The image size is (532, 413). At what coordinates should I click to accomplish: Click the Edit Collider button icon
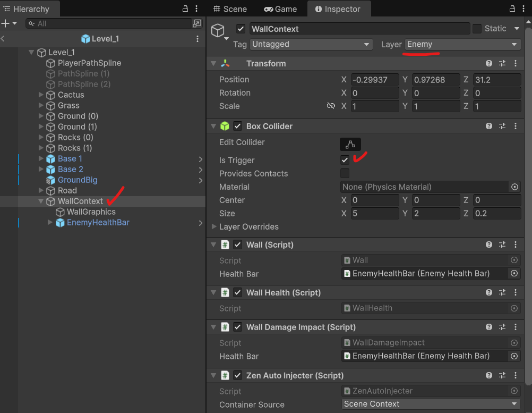point(350,144)
